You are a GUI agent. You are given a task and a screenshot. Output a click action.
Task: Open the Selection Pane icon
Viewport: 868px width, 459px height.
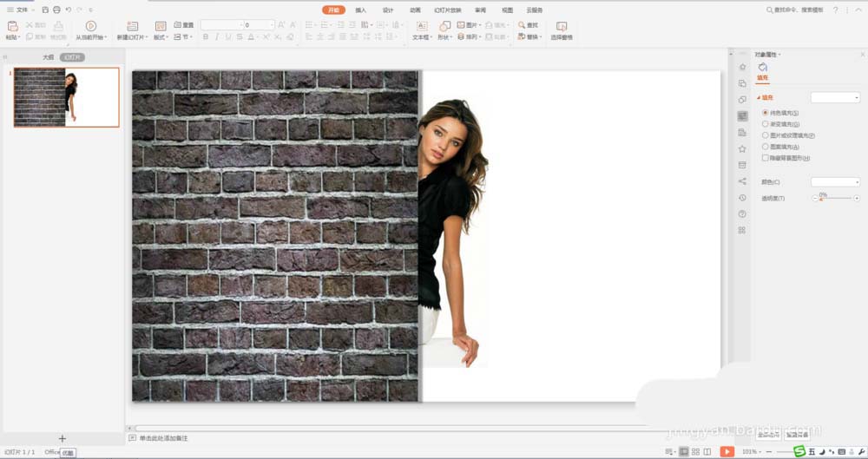(x=562, y=27)
